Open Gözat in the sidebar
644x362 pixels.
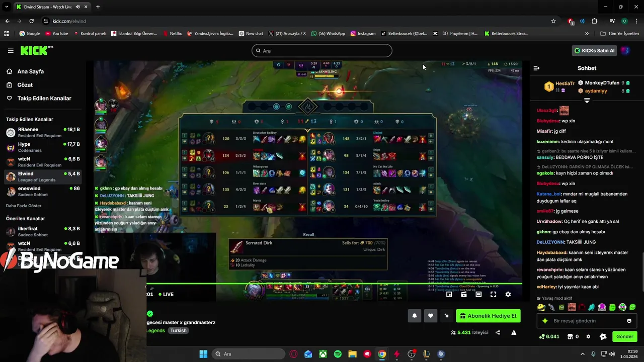tap(25, 85)
